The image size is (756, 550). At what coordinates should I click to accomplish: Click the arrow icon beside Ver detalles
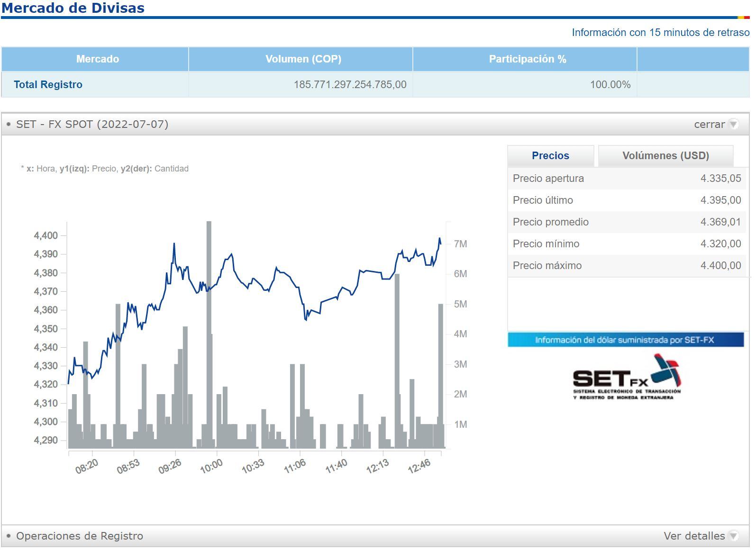coord(734,536)
